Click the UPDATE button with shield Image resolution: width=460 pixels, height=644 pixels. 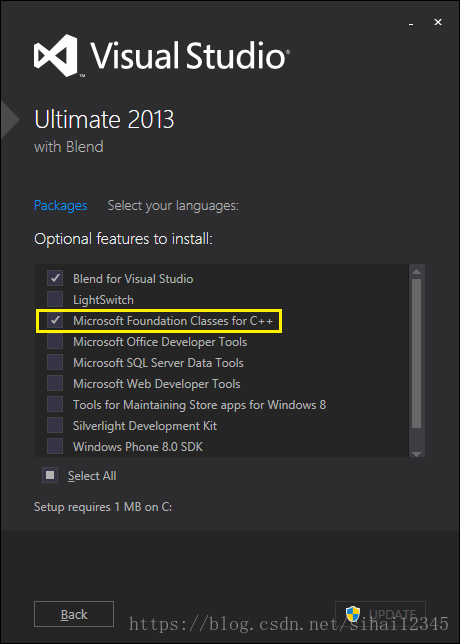pyautogui.click(x=380, y=614)
